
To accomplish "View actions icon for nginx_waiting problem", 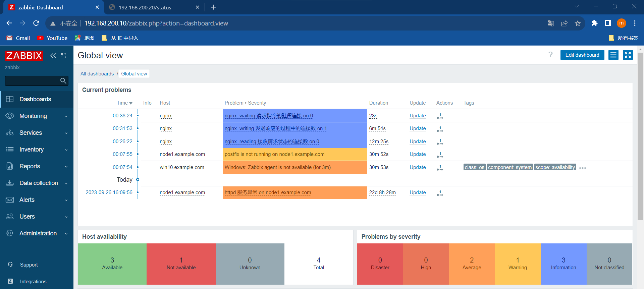I will coord(440,116).
